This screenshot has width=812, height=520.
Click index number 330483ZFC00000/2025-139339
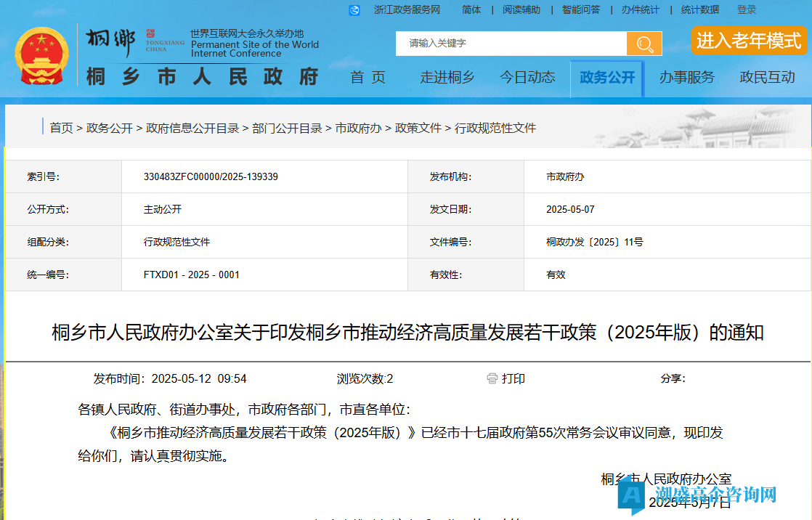(211, 176)
